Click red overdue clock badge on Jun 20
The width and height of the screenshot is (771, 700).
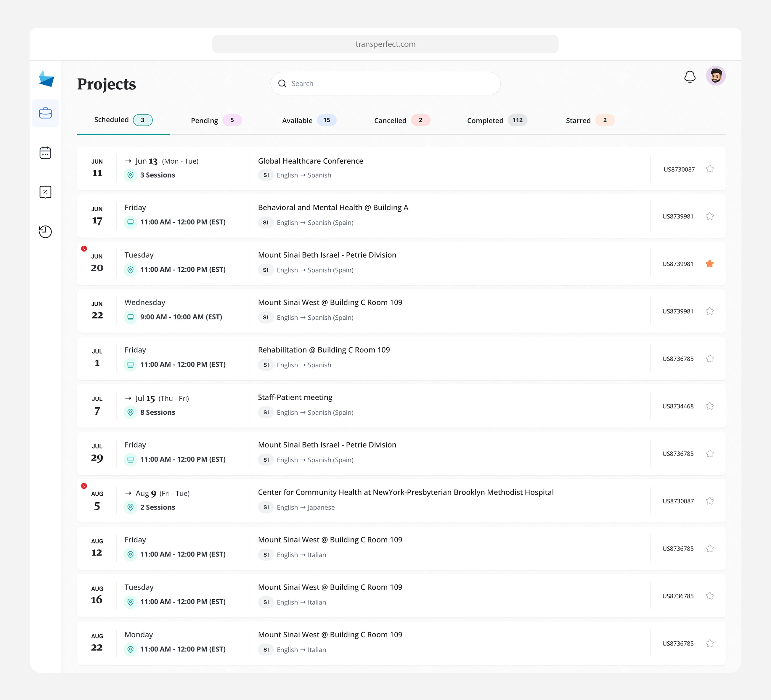[x=84, y=249]
